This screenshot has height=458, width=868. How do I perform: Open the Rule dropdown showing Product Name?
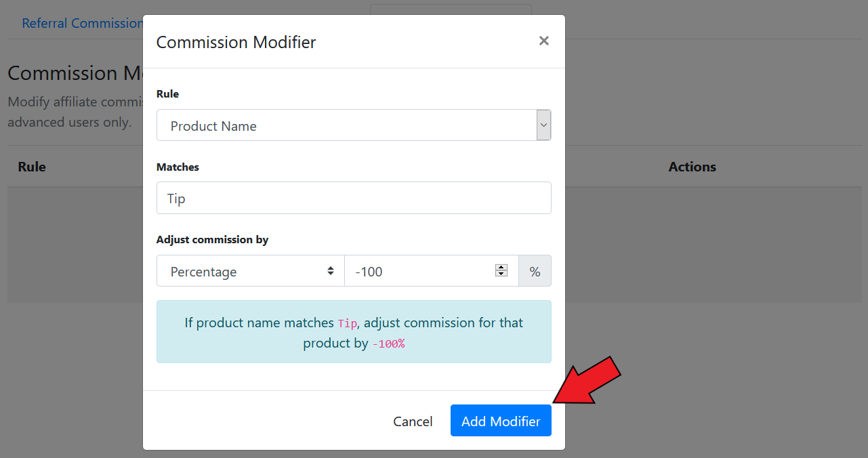(x=354, y=125)
